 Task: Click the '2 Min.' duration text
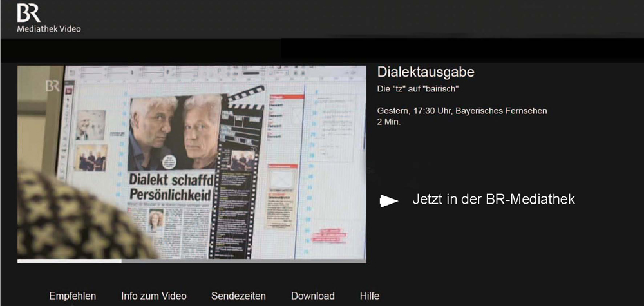pos(388,122)
